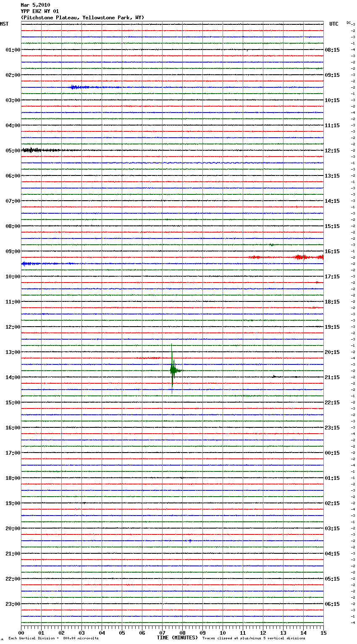Click the black tremor at 05:00 trace start

coord(31,150)
